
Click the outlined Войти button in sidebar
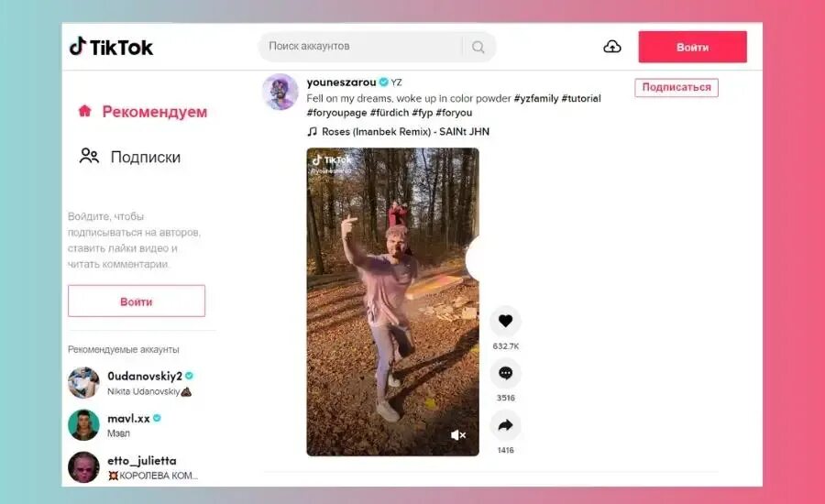[137, 301]
